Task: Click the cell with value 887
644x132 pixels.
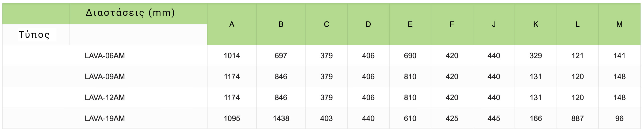Action: click(x=577, y=119)
